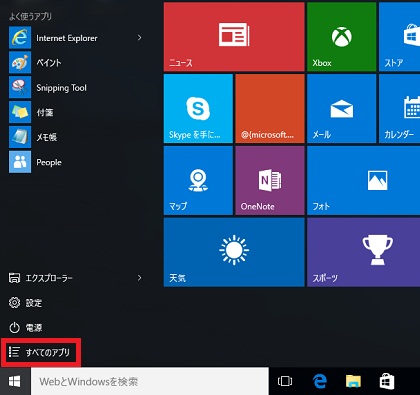
Task: Open the ストア (Store) tile
Action: click(x=399, y=37)
